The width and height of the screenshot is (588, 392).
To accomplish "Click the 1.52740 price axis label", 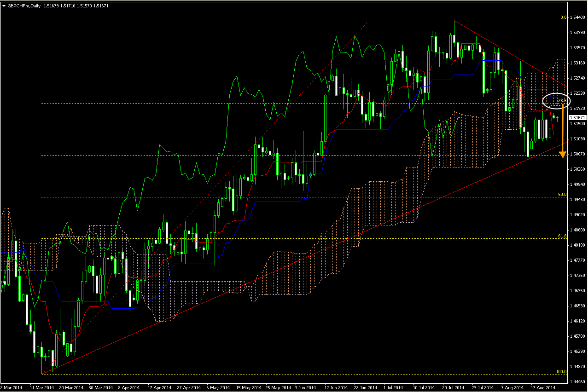I will point(577,78).
